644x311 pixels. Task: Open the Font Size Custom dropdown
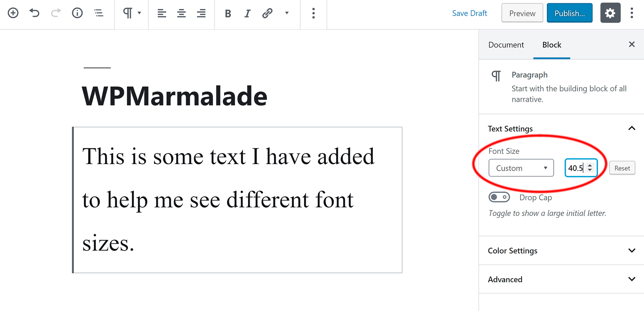coord(521,168)
